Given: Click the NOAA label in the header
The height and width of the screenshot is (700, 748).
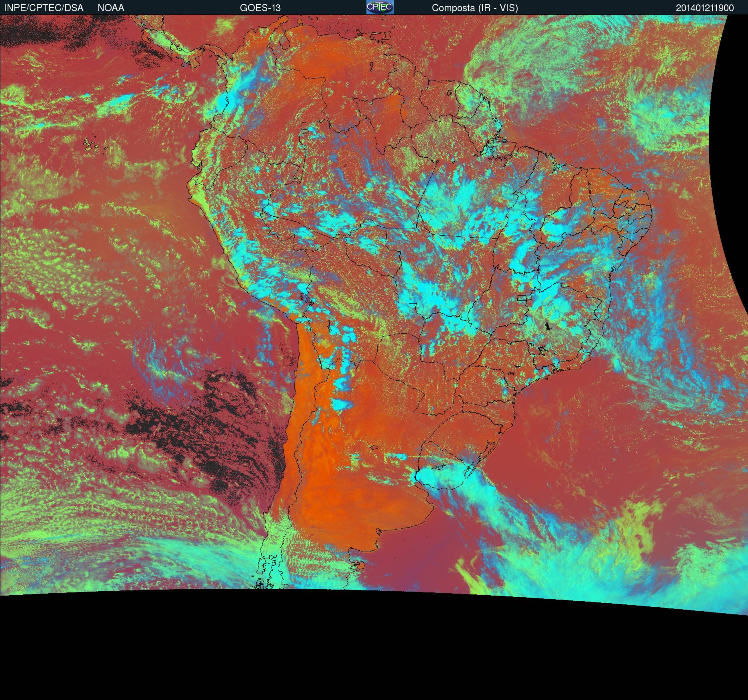Looking at the screenshot, I should click(111, 8).
